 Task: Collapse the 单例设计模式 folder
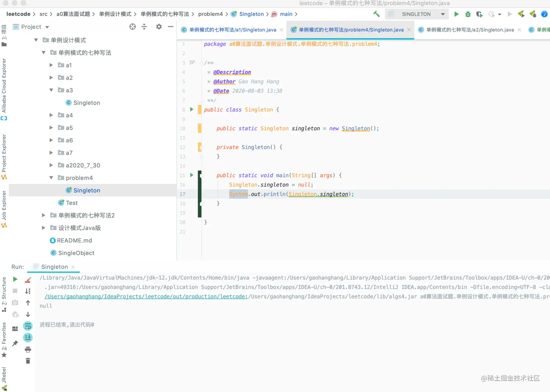(36, 40)
